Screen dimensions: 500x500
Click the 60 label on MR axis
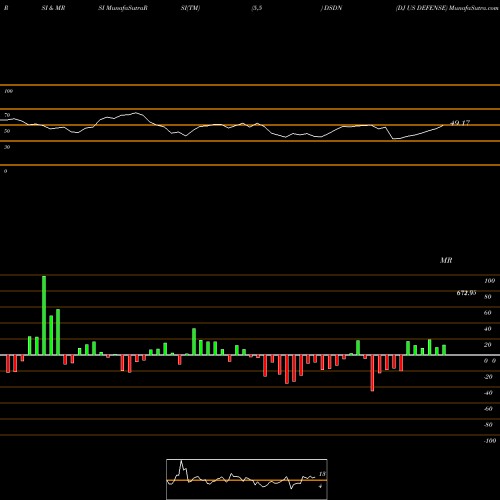(x=488, y=313)
